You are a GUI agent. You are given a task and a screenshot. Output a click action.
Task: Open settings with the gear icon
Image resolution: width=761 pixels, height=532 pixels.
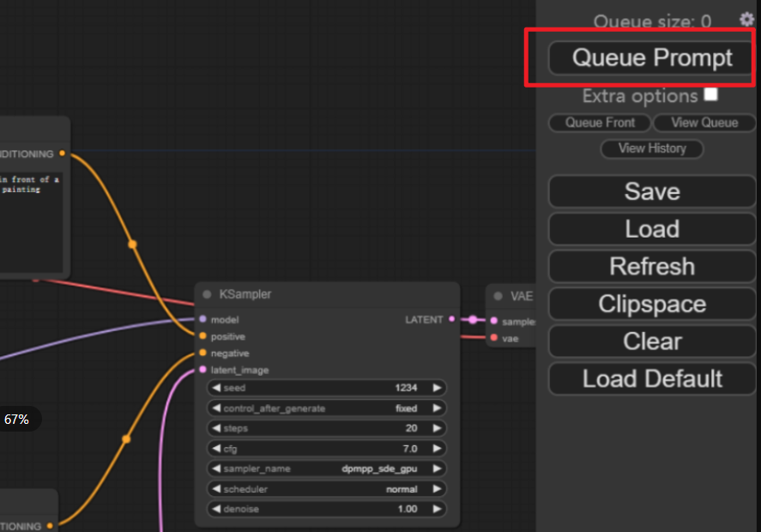pos(746,19)
